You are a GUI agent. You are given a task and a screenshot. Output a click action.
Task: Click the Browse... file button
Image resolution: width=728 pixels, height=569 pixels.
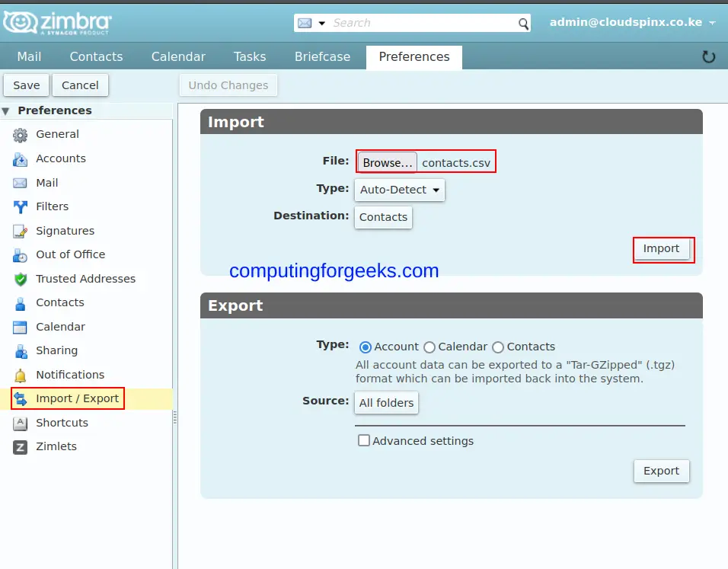click(x=387, y=162)
